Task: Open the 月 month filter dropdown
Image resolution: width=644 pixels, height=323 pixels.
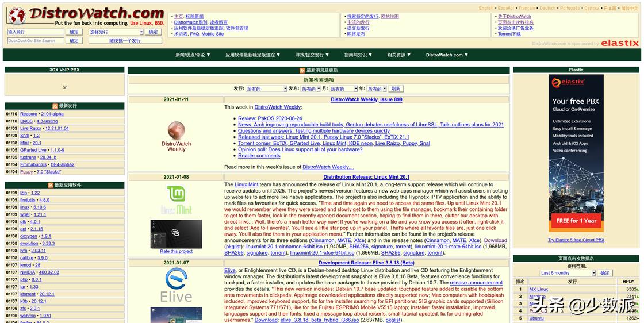Action: (x=343, y=89)
